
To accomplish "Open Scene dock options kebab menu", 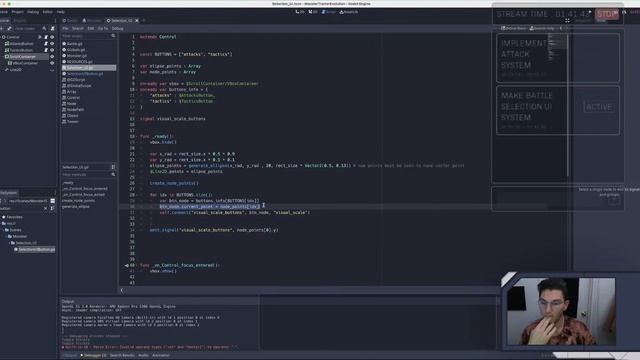I will click(55, 20).
